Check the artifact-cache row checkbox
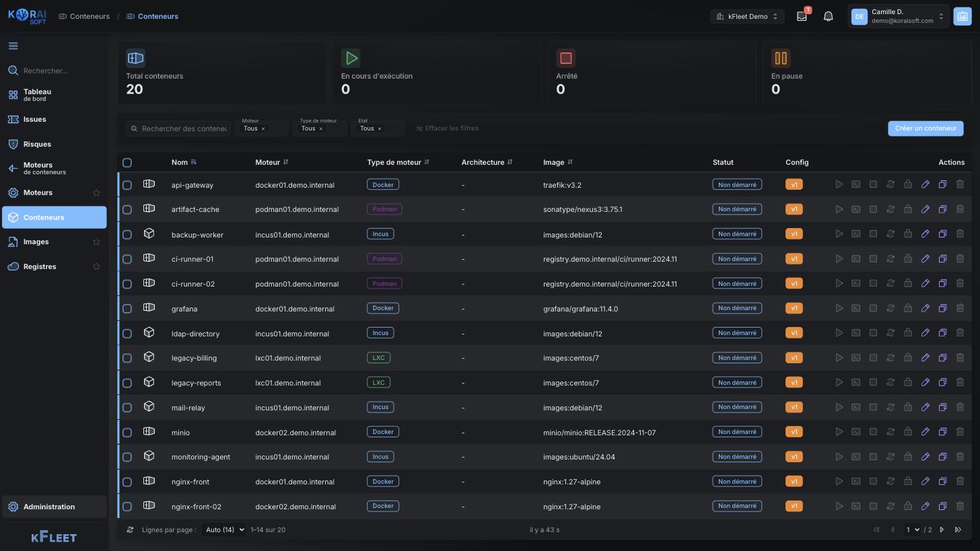This screenshot has width=980, height=551. click(127, 210)
